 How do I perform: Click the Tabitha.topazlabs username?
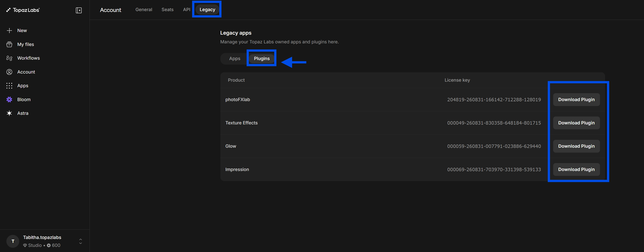point(42,237)
